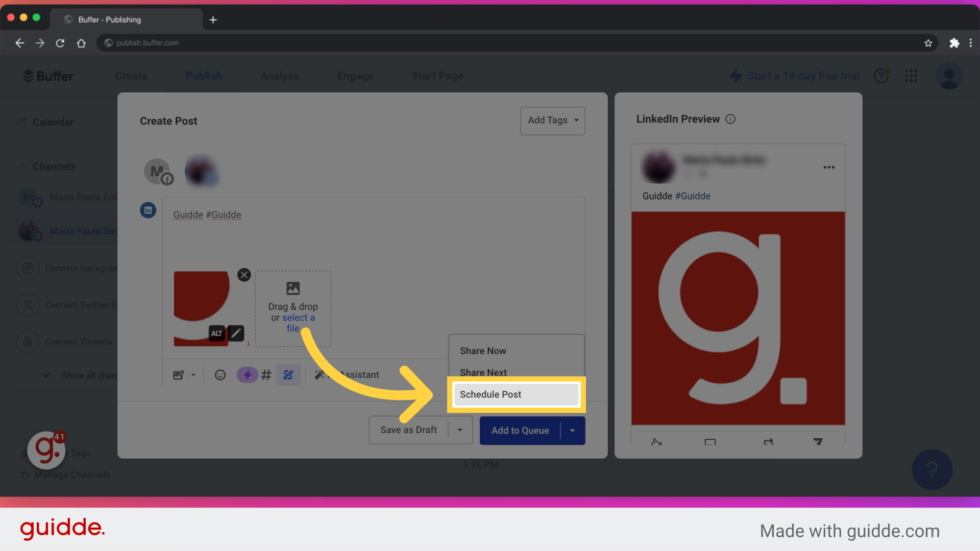Screen dimensions: 980x551
Task: Collapse the Channels section chevron
Action: pyautogui.click(x=21, y=166)
